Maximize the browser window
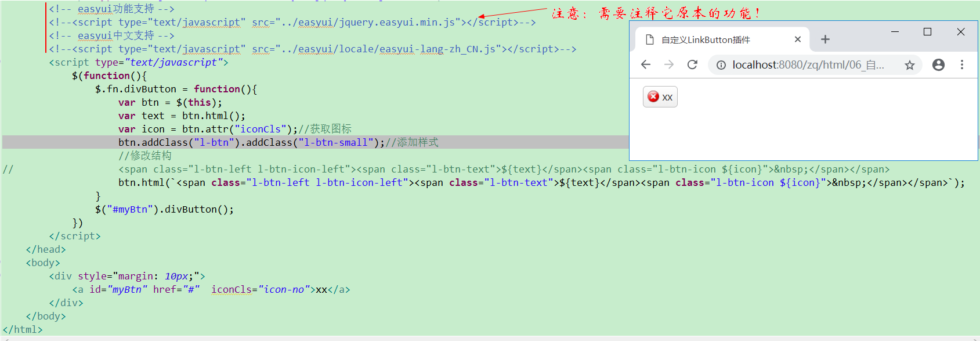 (x=927, y=31)
